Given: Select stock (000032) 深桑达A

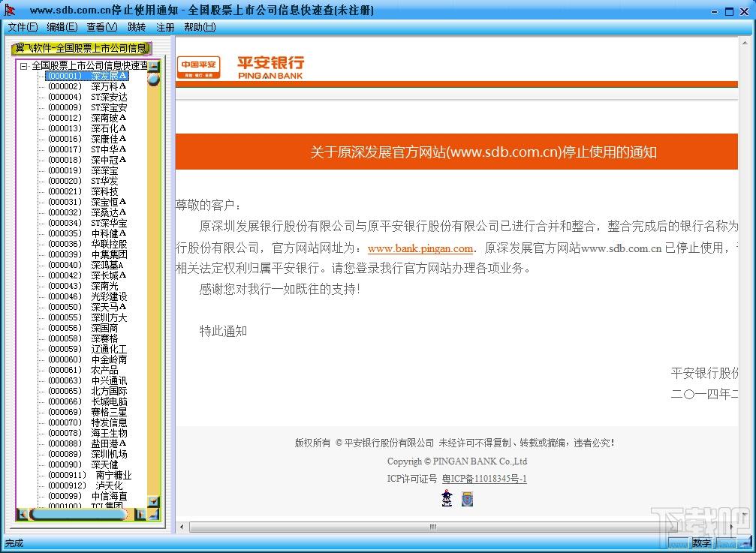Looking at the screenshot, I should coord(87,212).
